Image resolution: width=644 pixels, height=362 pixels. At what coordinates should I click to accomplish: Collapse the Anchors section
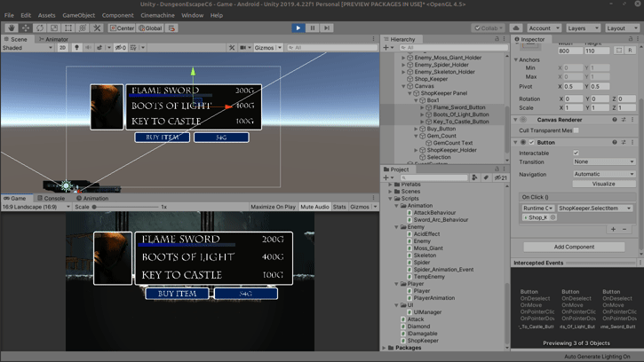click(x=516, y=59)
